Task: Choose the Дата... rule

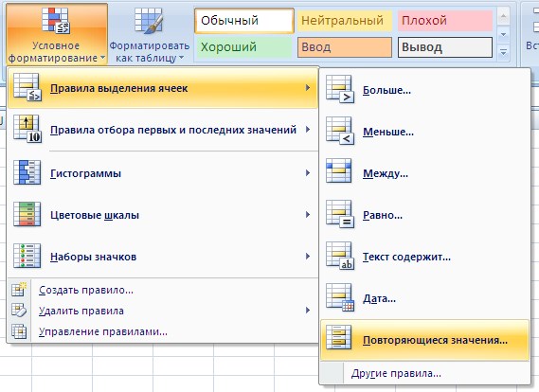Action: tap(425, 298)
